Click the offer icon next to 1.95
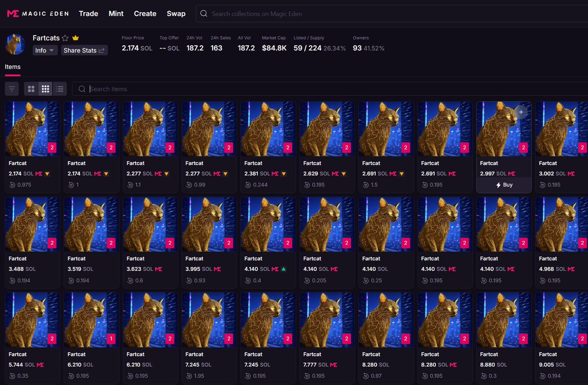The image size is (588, 385). [189, 375]
